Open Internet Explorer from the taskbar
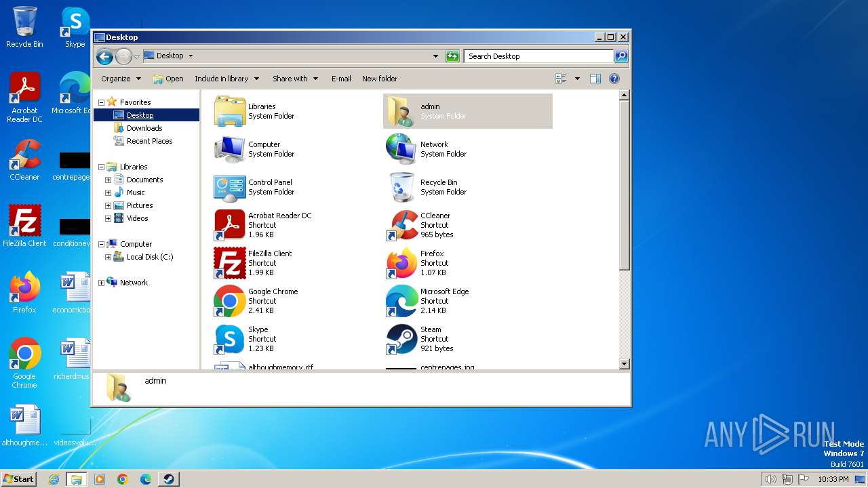 54,479
